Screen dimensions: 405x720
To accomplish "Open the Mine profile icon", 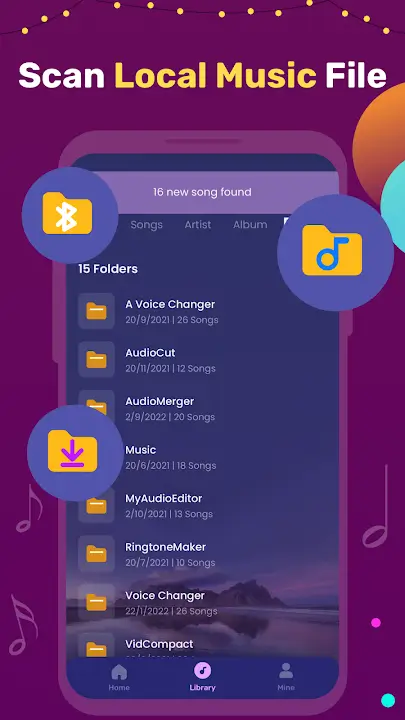I will [286, 671].
